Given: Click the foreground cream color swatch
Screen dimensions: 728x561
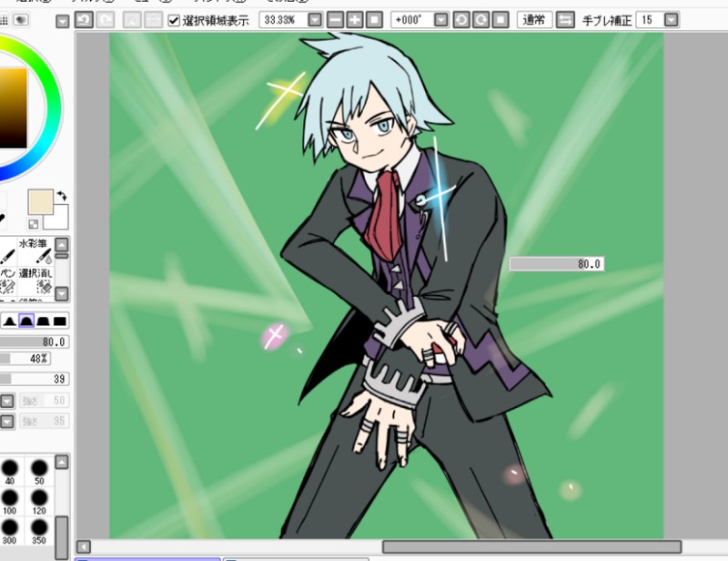Looking at the screenshot, I should coord(40,201).
